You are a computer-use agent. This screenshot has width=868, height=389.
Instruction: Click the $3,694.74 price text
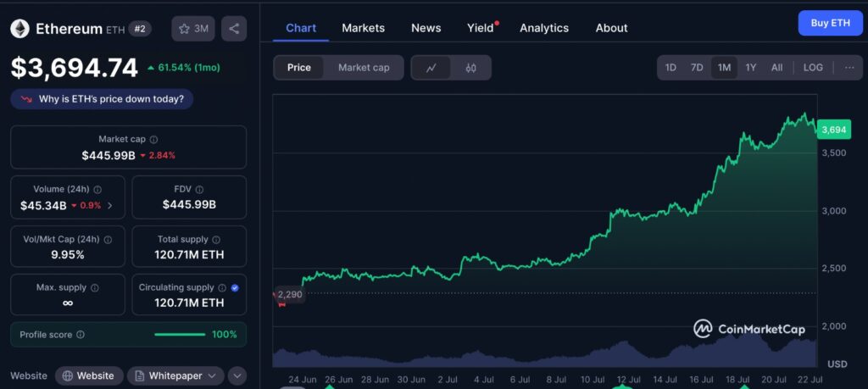tap(75, 68)
